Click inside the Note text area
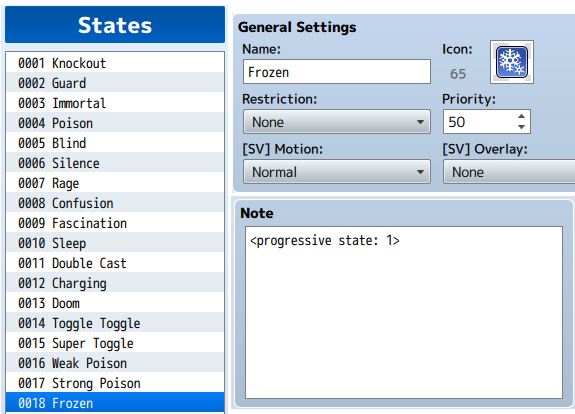Viewport: 575px width, 414px height. coord(404,312)
